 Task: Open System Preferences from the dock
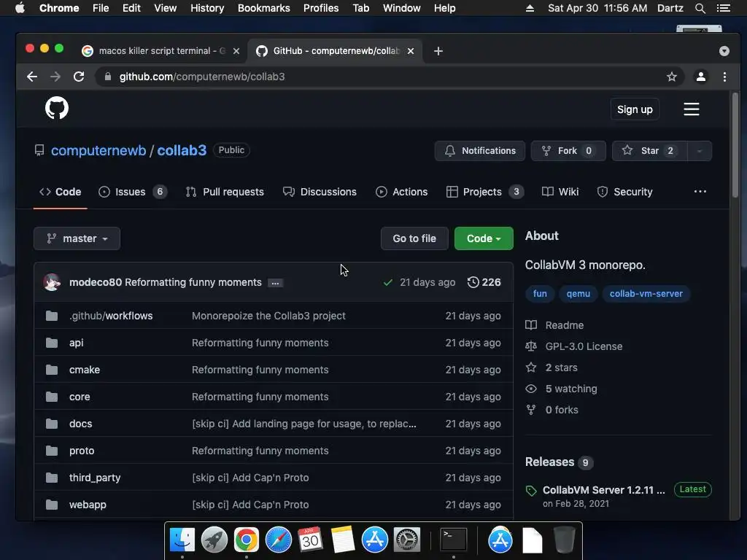click(x=406, y=540)
